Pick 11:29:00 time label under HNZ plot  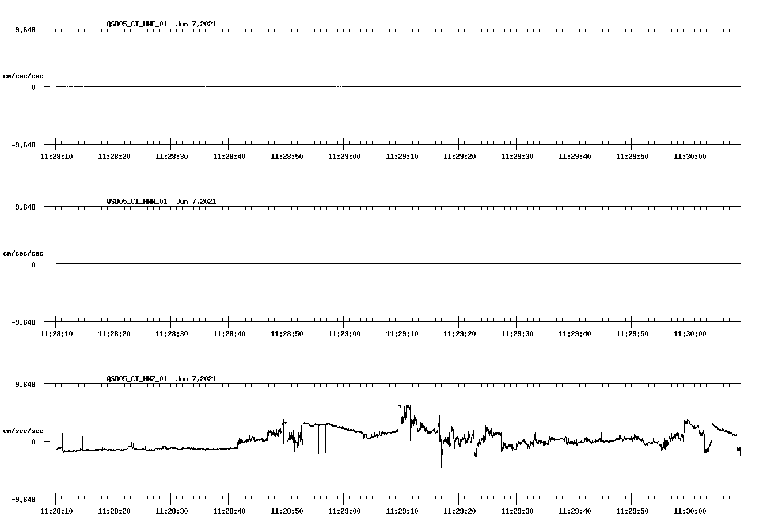[x=344, y=511]
